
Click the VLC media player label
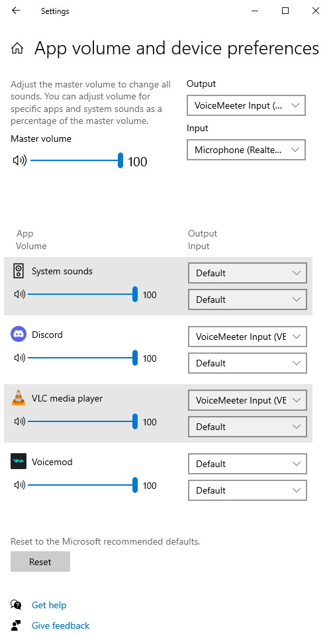pyautogui.click(x=68, y=398)
